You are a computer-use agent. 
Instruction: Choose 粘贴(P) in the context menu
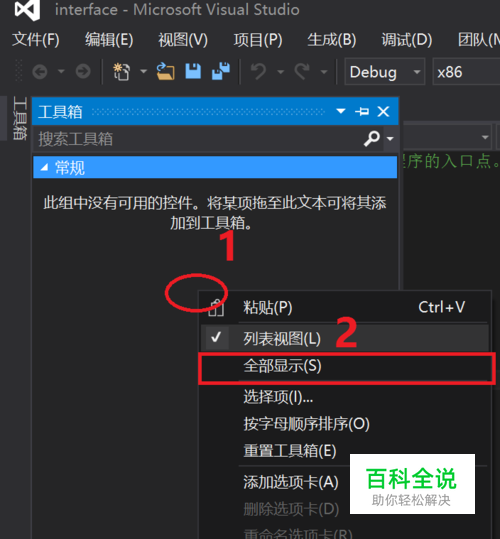point(345,307)
